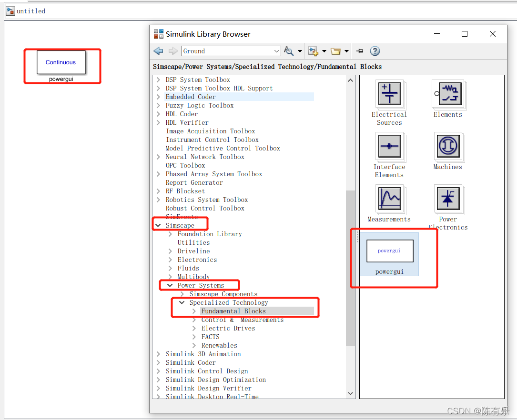Screen dimensions: 517x420
Task: Click the tree vertical scrollbar thumb
Action: 351,268
